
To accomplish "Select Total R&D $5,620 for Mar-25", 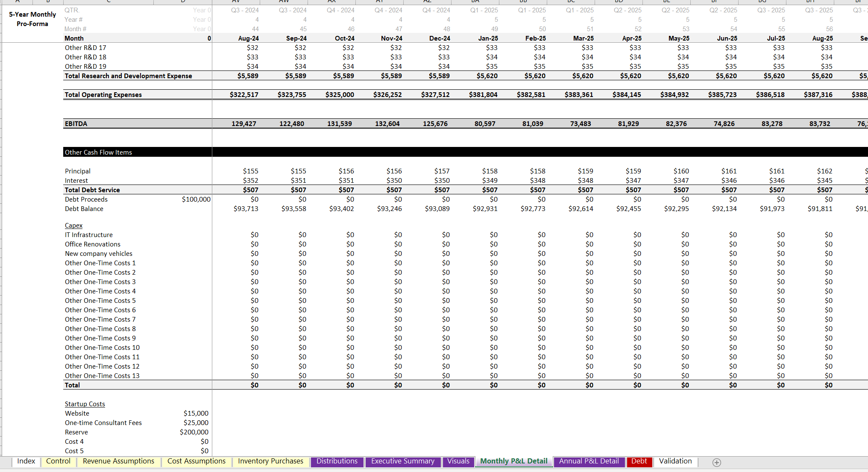I will pyautogui.click(x=583, y=76).
